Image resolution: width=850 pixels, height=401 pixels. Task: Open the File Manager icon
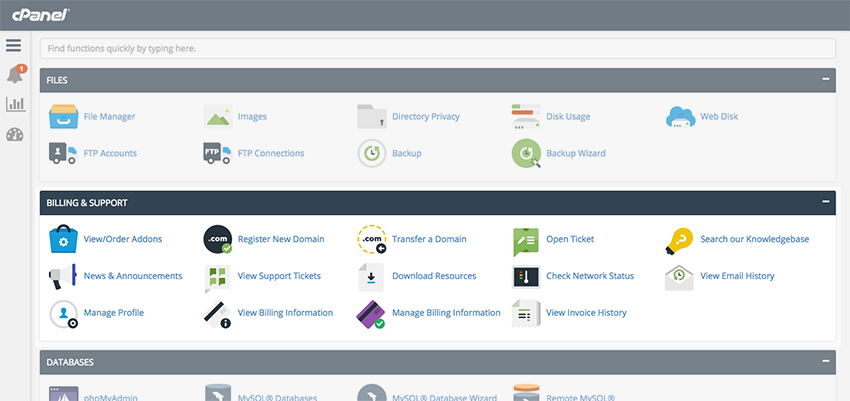click(x=63, y=117)
